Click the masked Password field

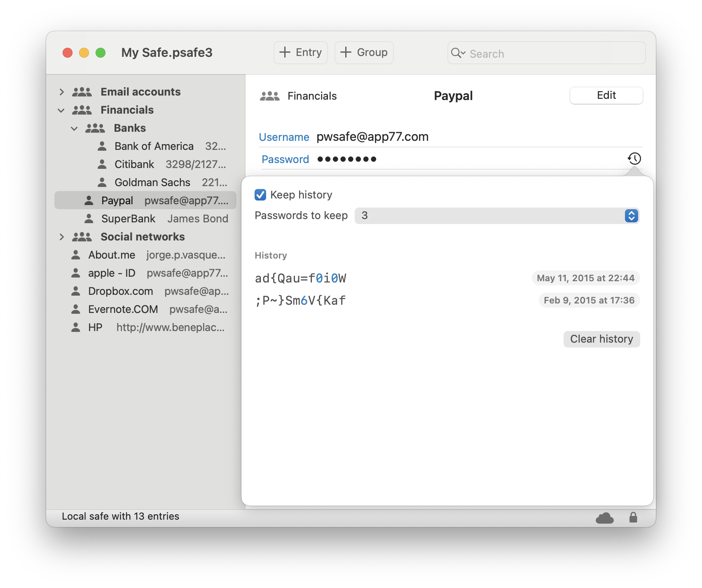347,159
